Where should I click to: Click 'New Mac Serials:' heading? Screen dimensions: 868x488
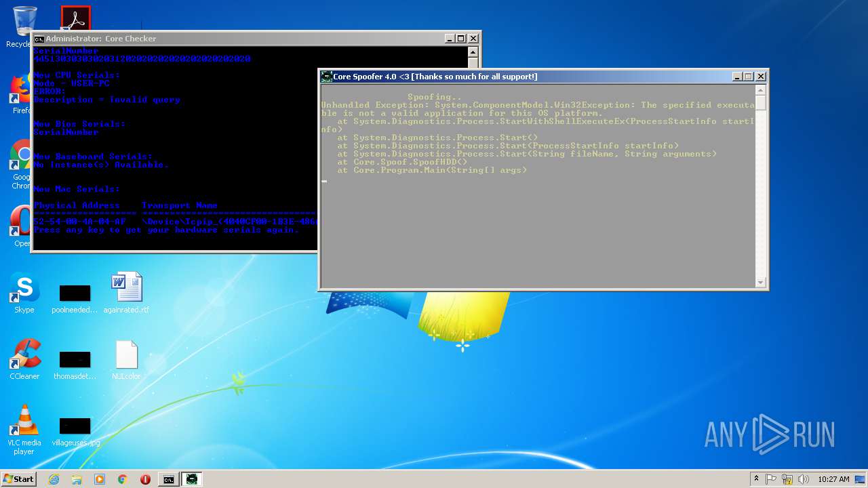(77, 189)
